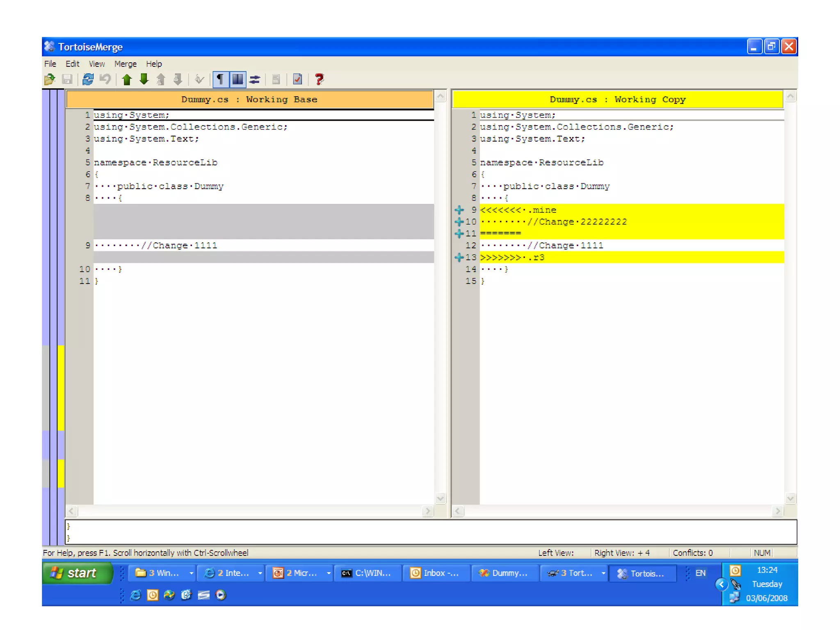This screenshot has width=840, height=630.
Task: Jump to next difference with green down arrow
Action: point(144,79)
